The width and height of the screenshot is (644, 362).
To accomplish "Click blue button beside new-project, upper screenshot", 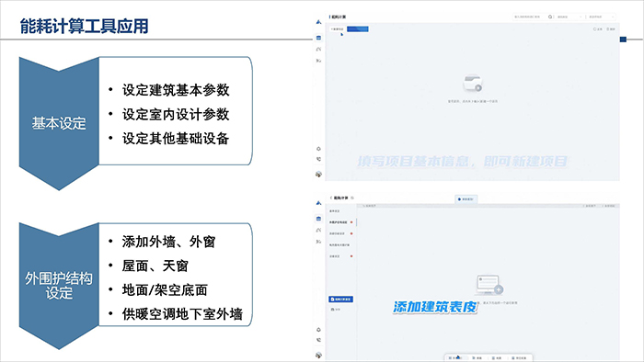I will tap(358, 29).
